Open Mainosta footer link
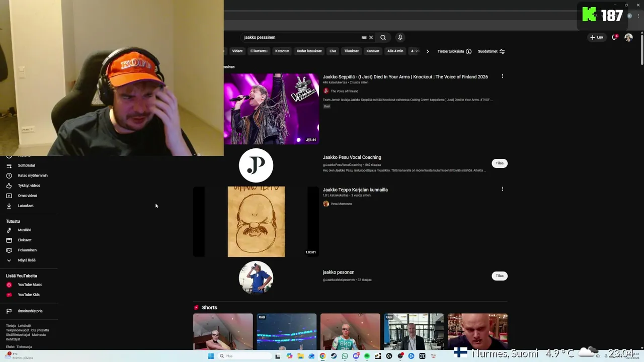The height and width of the screenshot is (362, 644). (39, 335)
